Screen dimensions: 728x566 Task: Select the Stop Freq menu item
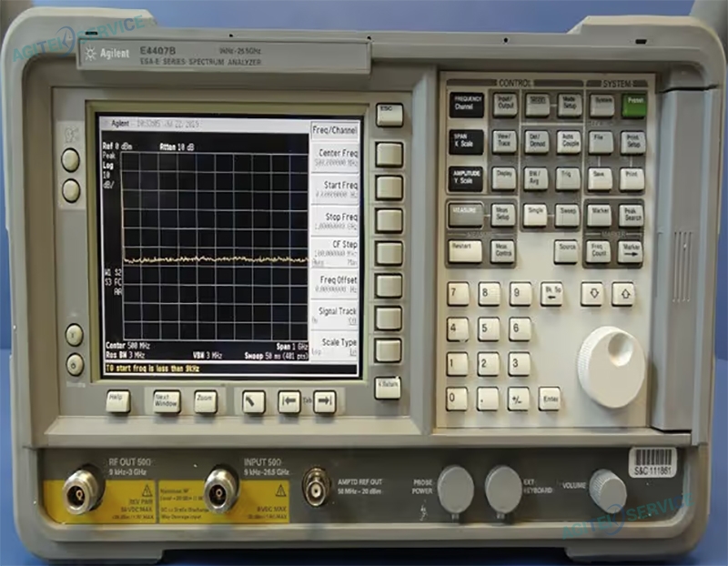[334, 221]
